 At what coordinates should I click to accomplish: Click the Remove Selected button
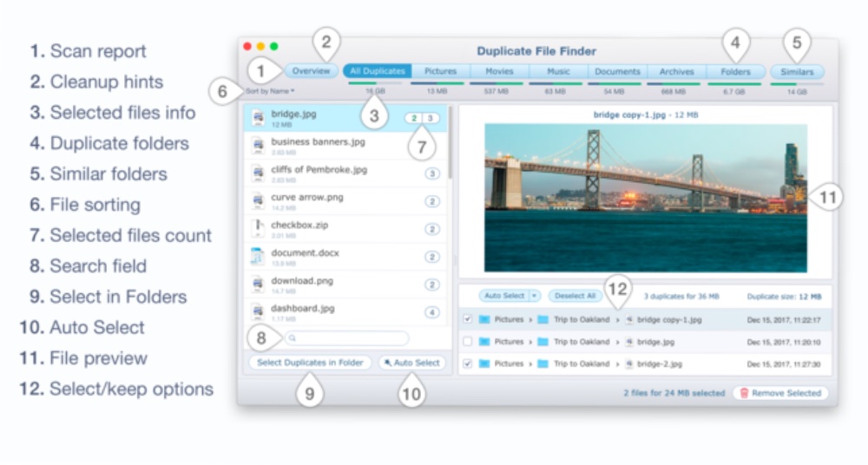coord(780,393)
